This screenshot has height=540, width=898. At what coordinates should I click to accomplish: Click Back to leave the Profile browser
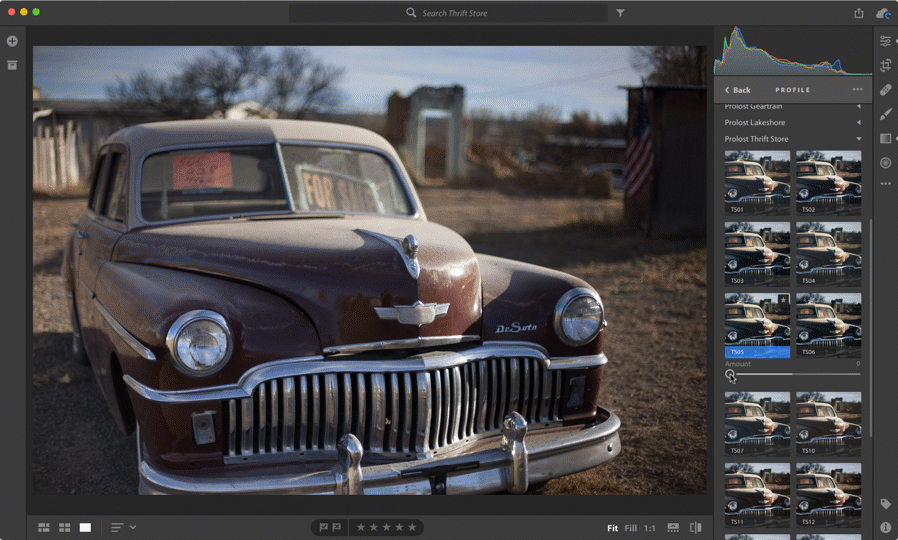pos(738,90)
